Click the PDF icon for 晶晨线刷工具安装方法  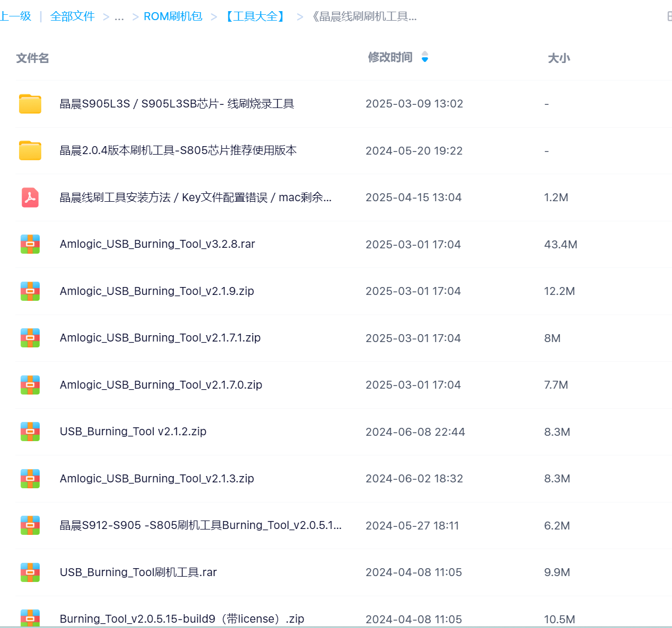coord(30,198)
